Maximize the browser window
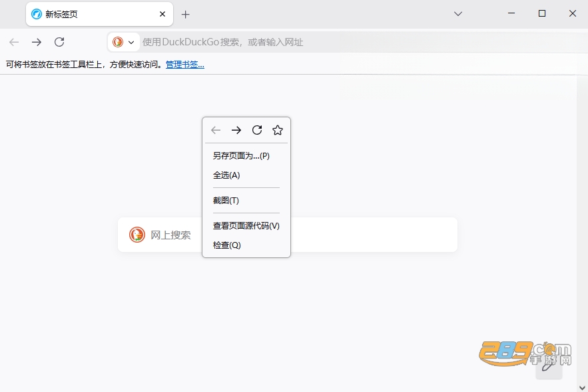The height and width of the screenshot is (392, 588). (542, 13)
